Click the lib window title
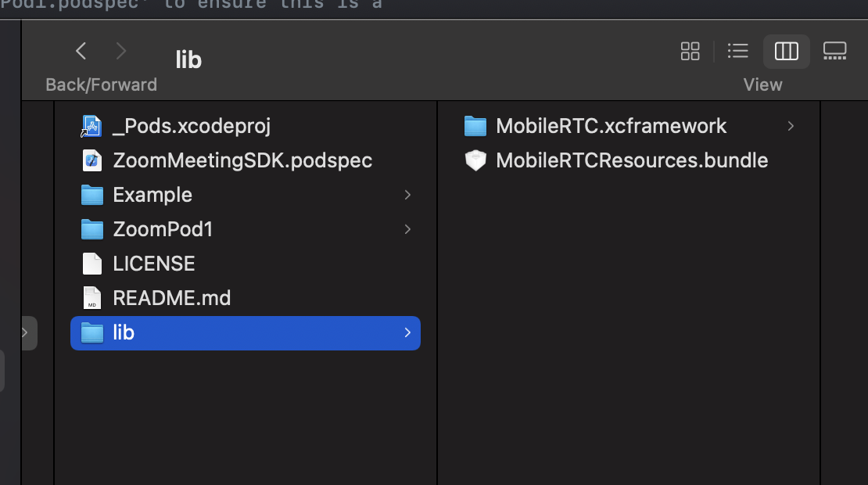Screen dimensions: 868x485 point(188,60)
